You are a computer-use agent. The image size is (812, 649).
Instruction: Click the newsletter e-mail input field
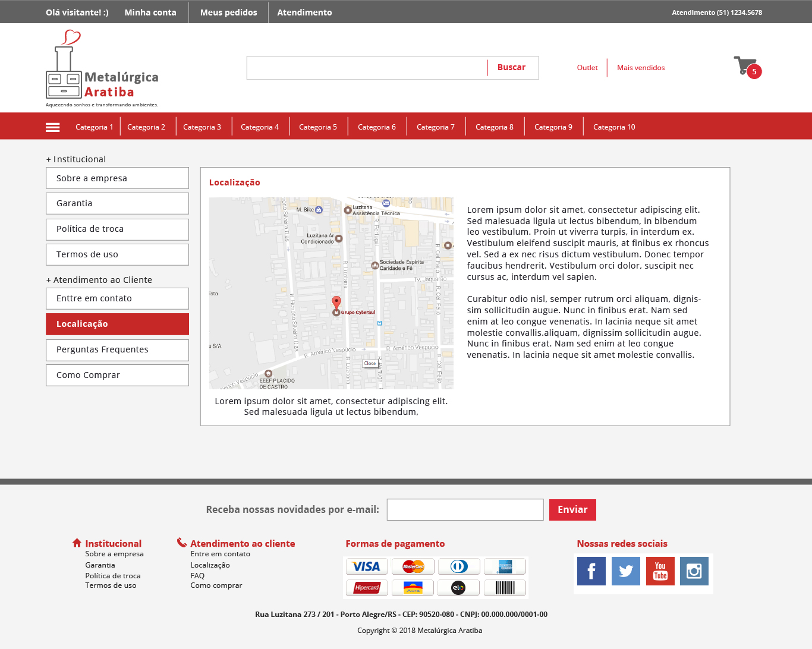pyautogui.click(x=465, y=510)
